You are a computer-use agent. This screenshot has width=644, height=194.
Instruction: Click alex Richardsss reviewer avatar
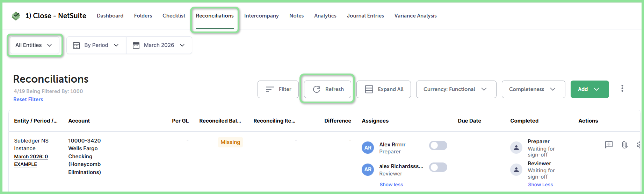(x=368, y=169)
